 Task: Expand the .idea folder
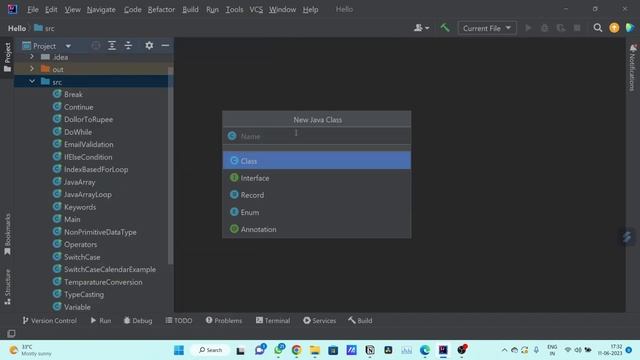tap(32, 57)
